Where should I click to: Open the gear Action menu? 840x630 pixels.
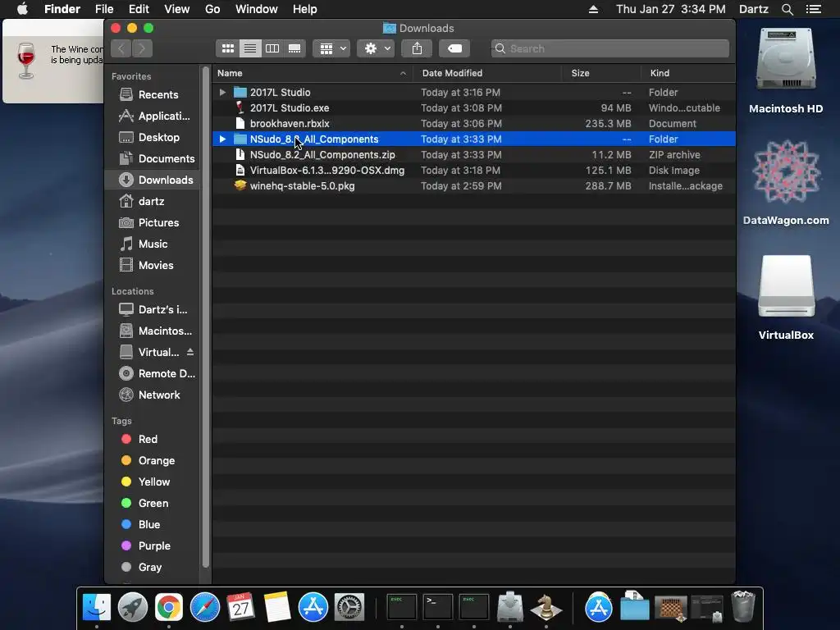coord(376,48)
